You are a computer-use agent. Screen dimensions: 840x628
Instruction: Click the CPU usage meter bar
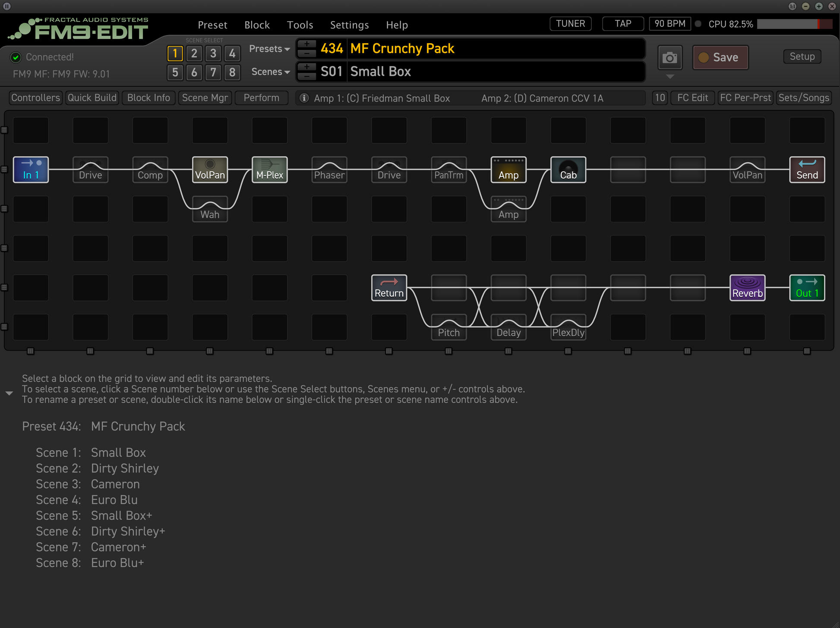(794, 24)
